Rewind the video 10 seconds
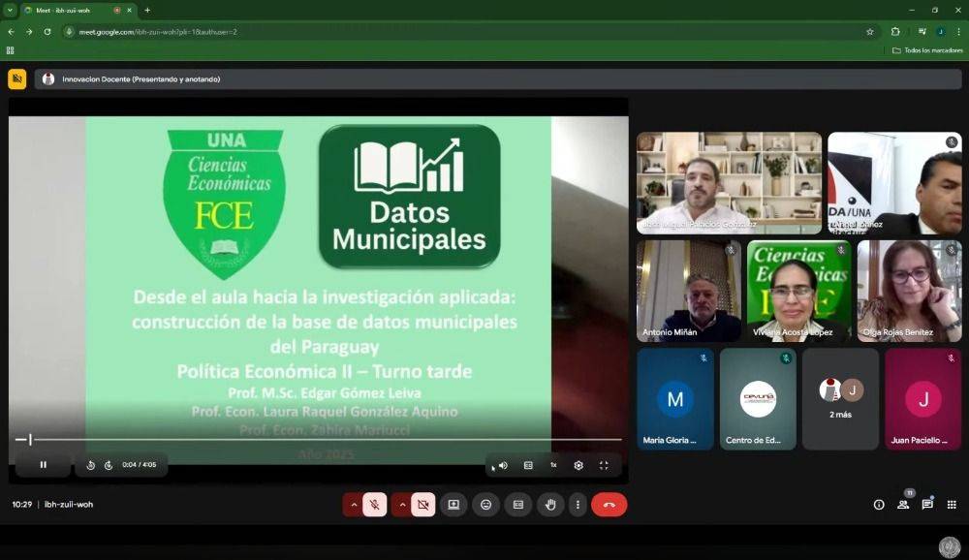969x560 pixels. tap(90, 465)
